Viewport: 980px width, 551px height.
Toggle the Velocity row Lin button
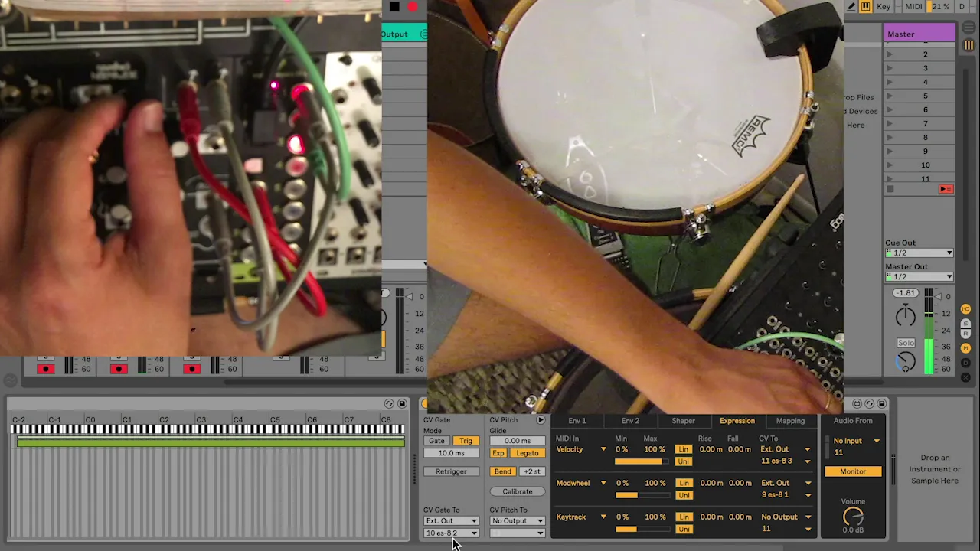click(684, 449)
